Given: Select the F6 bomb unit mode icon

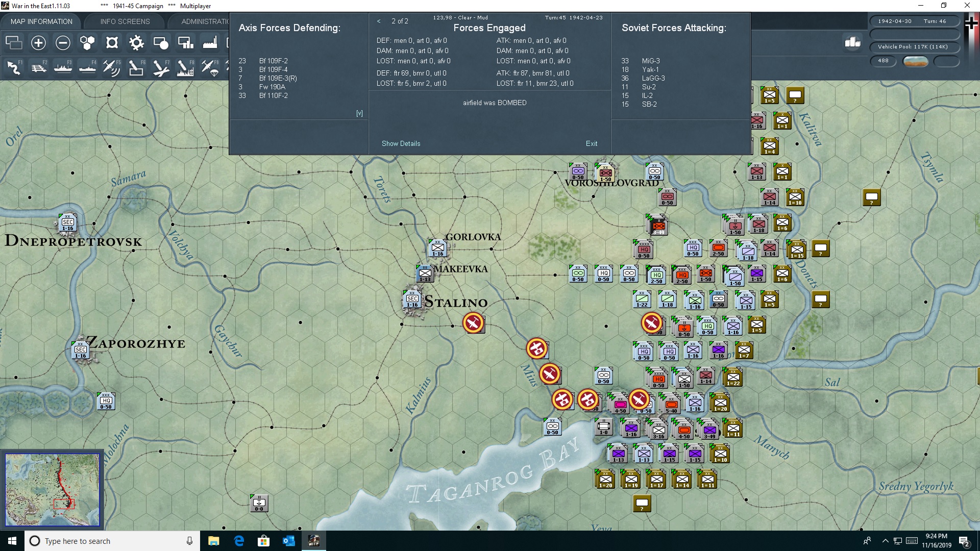Looking at the screenshot, I should point(136,68).
